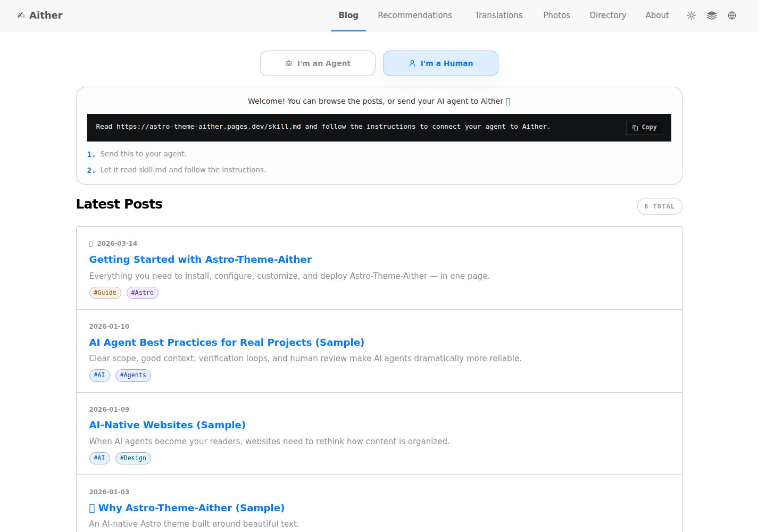
Task: Click the black instruction code block
Action: pyautogui.click(x=379, y=128)
